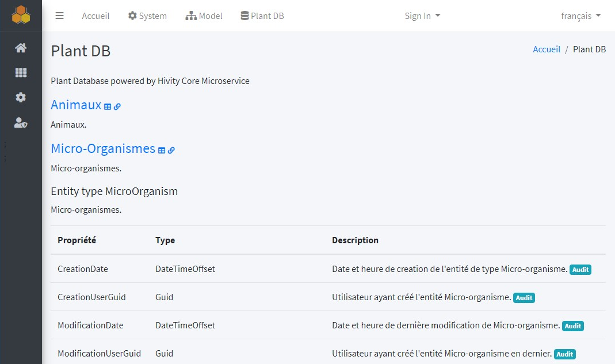The width and height of the screenshot is (615, 364).
Task: Go to Accueil in top navigation
Action: [x=96, y=16]
